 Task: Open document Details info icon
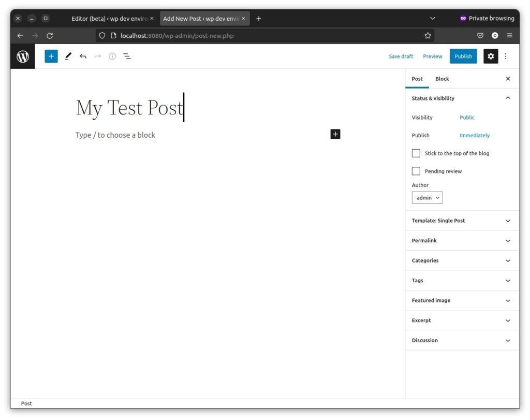click(112, 56)
